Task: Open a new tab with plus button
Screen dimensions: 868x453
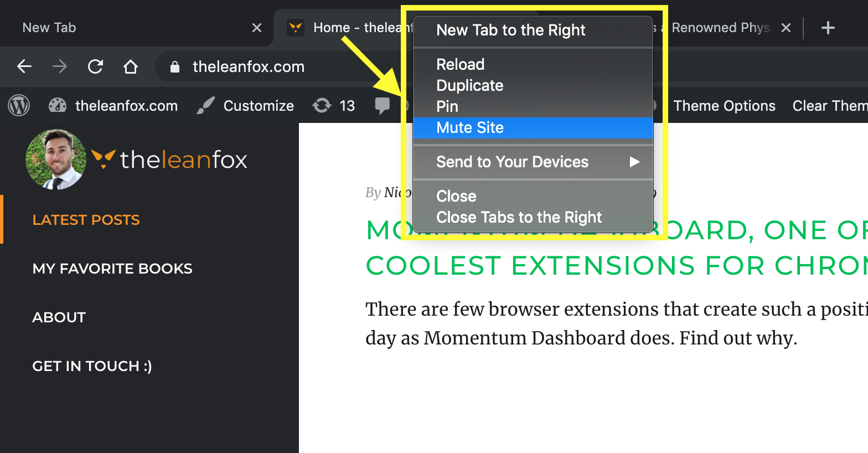Action: coord(828,28)
